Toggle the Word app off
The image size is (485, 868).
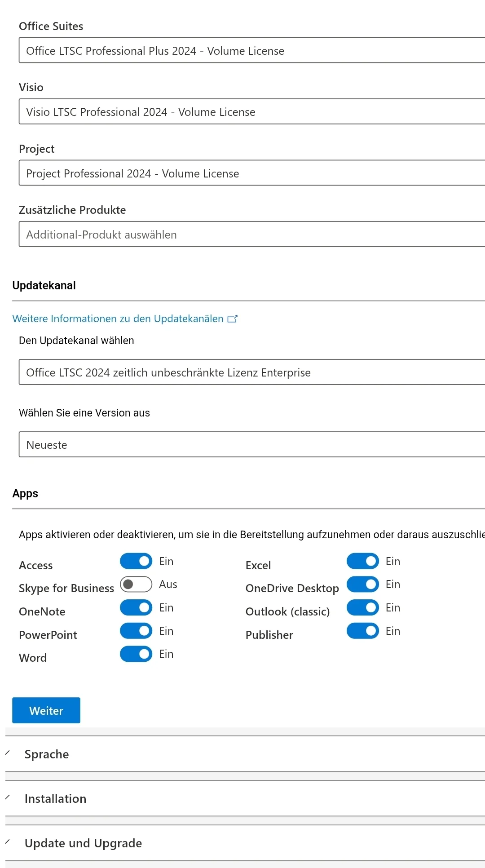click(x=136, y=654)
